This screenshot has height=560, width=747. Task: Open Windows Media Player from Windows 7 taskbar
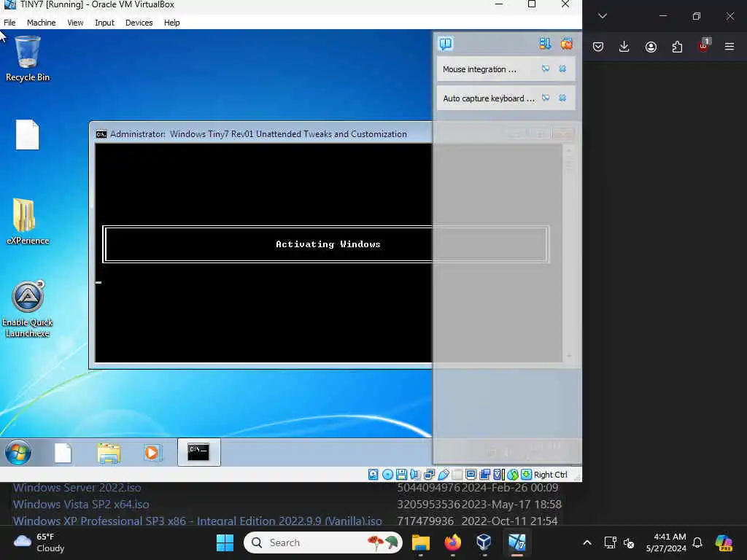(x=152, y=452)
